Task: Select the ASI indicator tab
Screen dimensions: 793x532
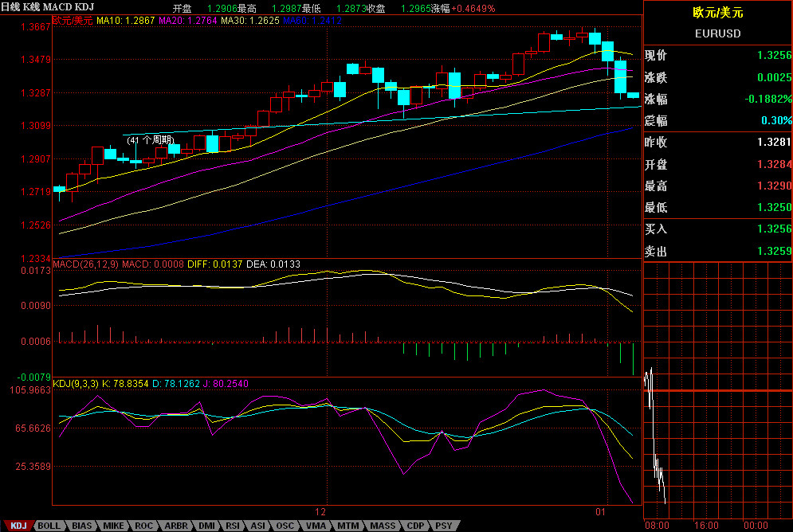Action: click(258, 526)
